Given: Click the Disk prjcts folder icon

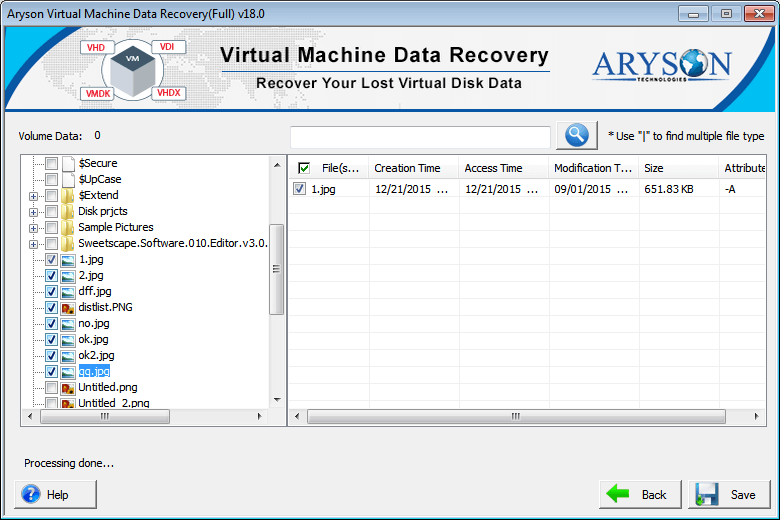Looking at the screenshot, I should coord(67,211).
